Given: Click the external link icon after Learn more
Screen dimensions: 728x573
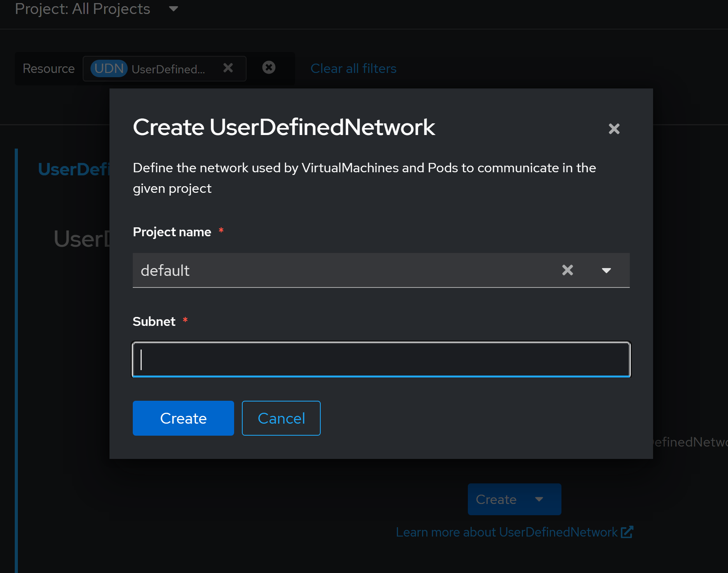Looking at the screenshot, I should [x=627, y=532].
